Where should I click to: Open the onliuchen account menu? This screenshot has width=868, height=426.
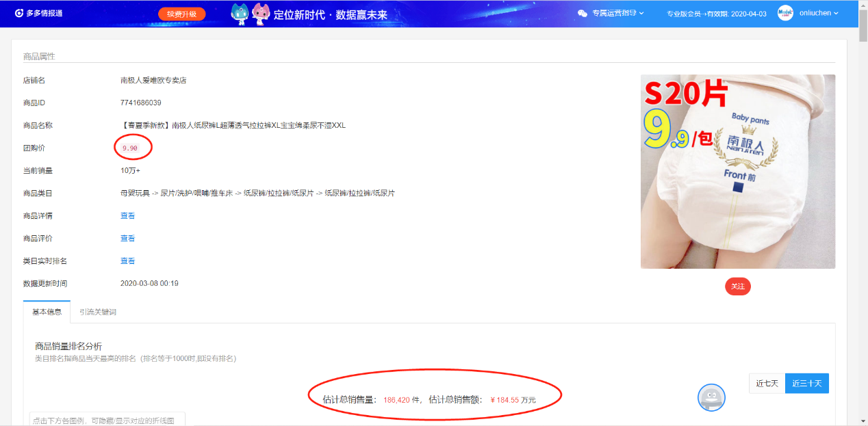(819, 13)
